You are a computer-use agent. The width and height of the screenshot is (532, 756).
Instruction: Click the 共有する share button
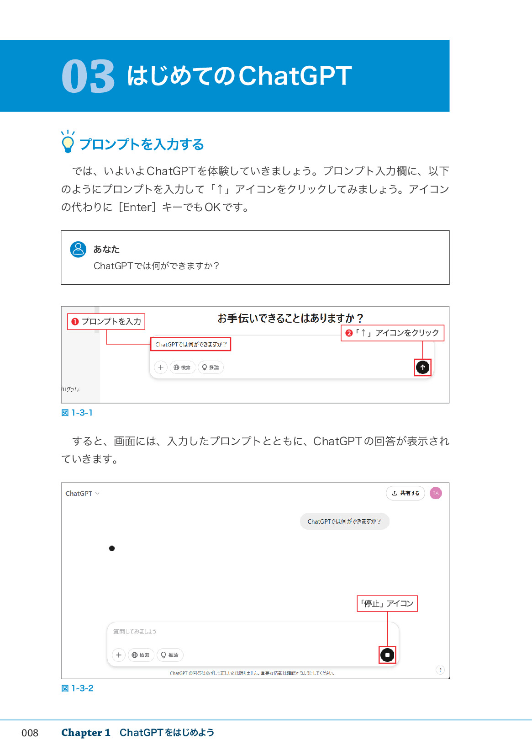(x=406, y=493)
